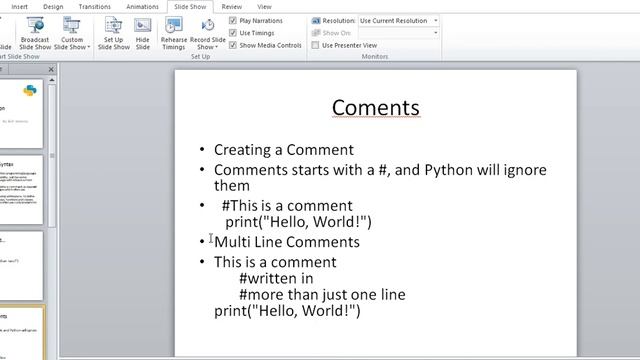Screen dimensions: 640x360
Task: Click "Comments starts with a #" bullet text
Action: [380, 178]
